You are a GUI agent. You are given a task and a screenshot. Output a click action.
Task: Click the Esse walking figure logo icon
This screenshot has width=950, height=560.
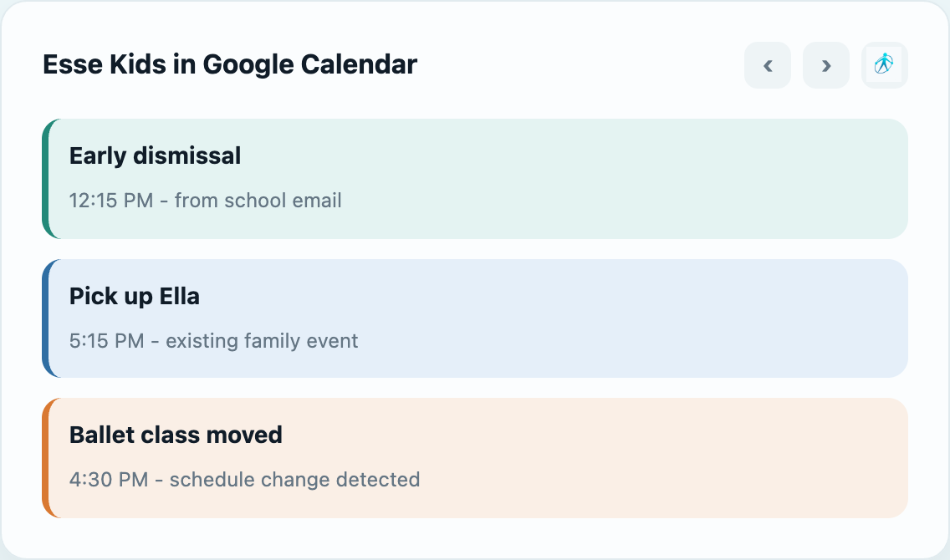pyautogui.click(x=884, y=65)
